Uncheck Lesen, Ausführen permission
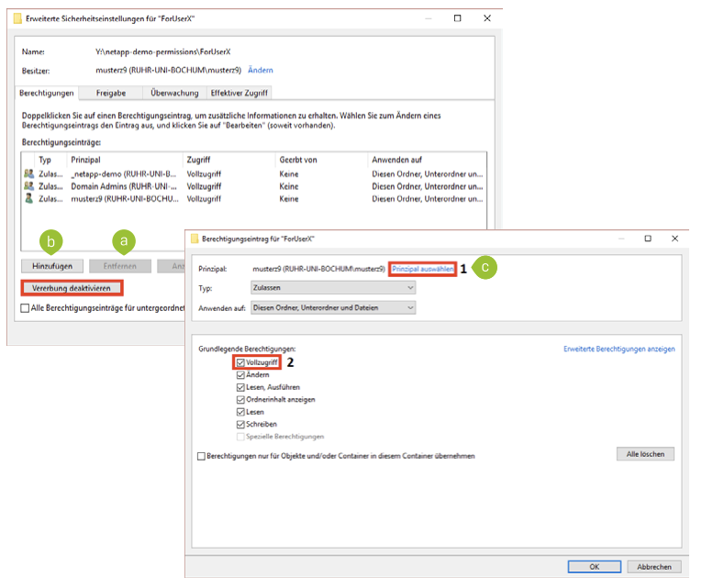702x588 pixels. click(x=240, y=387)
